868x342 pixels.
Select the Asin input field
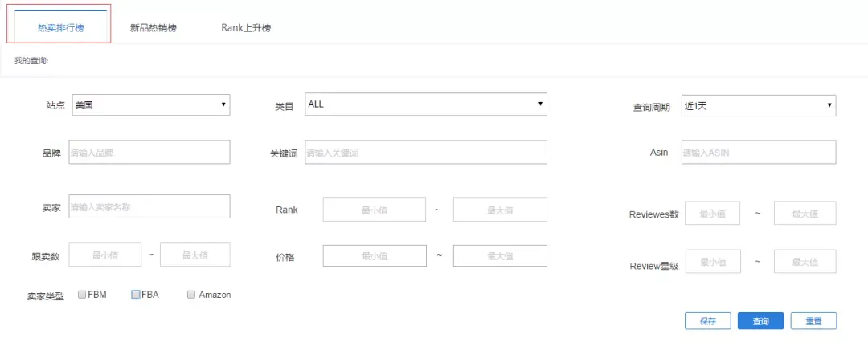click(758, 153)
